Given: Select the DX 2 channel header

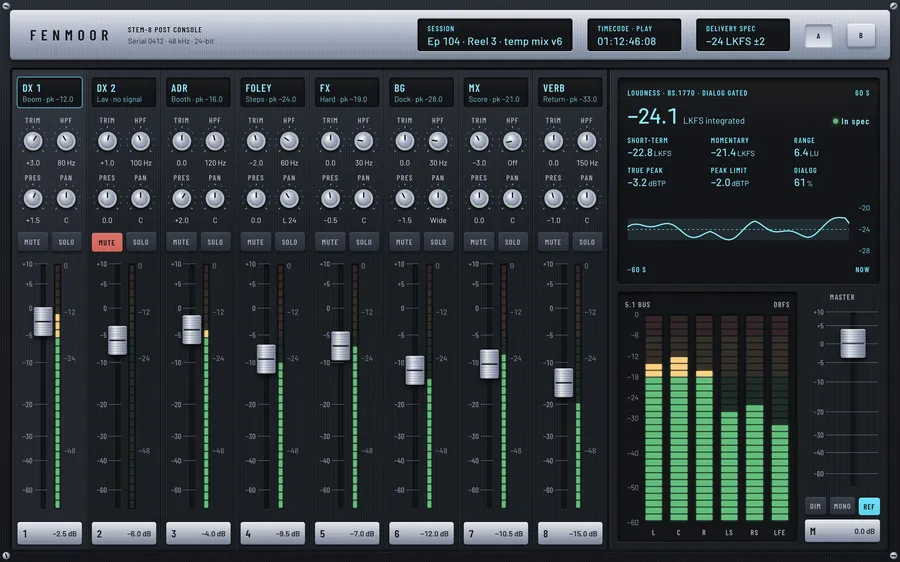Looking at the screenshot, I should [124, 92].
